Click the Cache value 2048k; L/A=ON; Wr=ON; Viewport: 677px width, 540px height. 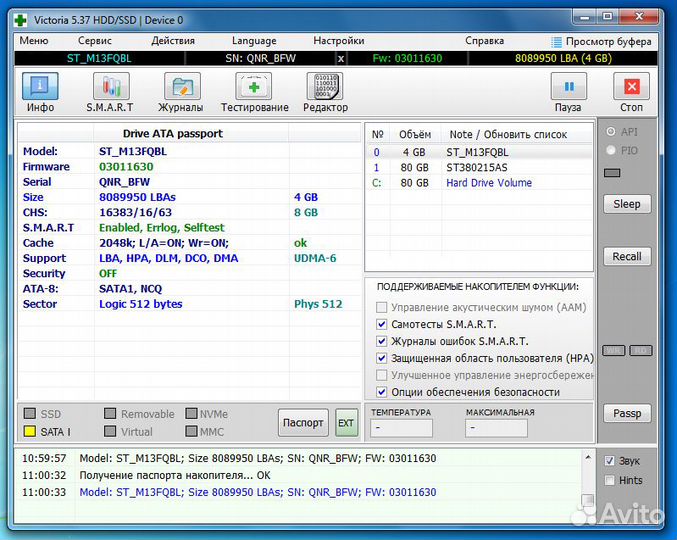click(164, 243)
